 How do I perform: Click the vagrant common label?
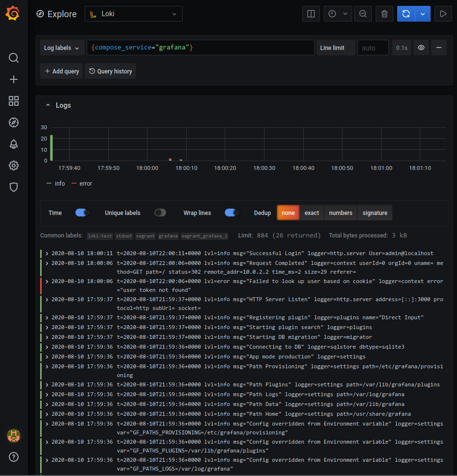click(145, 236)
